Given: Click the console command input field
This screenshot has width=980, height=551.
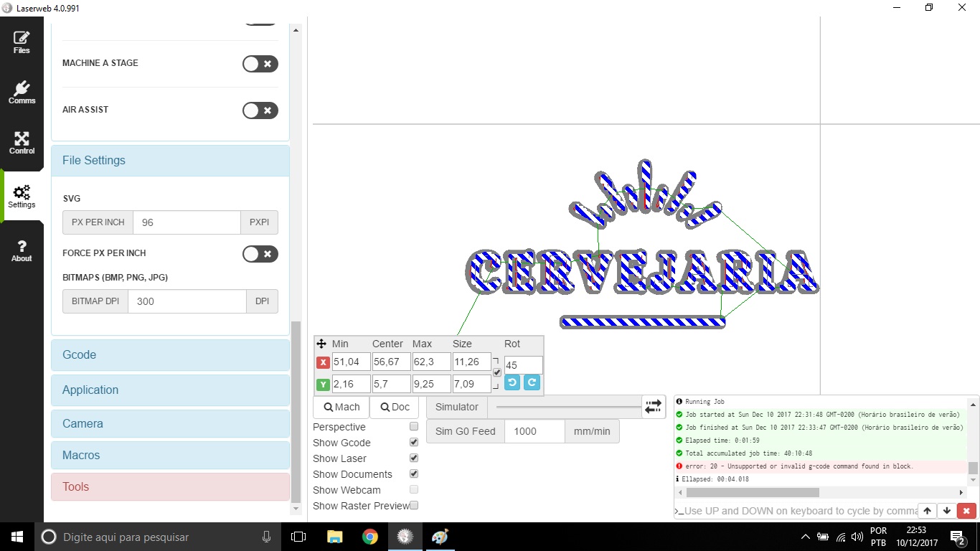Looking at the screenshot, I should (800, 511).
